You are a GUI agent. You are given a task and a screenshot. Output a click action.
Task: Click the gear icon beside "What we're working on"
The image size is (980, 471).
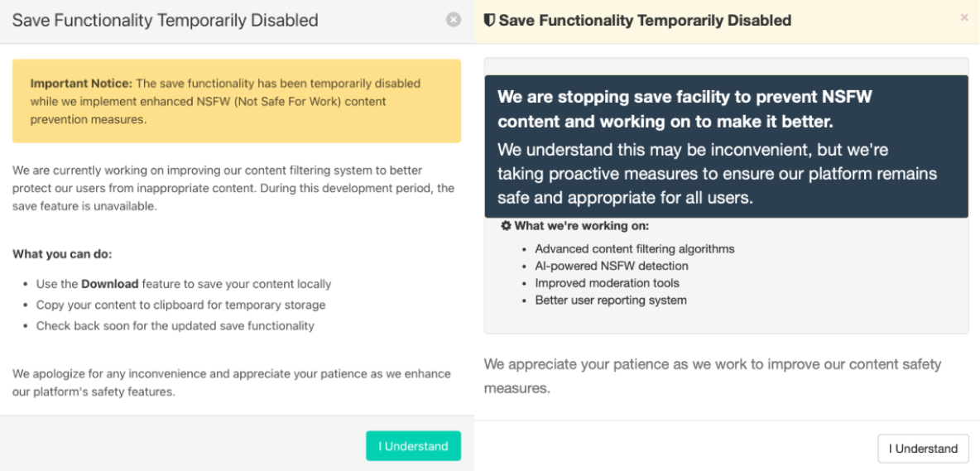pyautogui.click(x=506, y=226)
